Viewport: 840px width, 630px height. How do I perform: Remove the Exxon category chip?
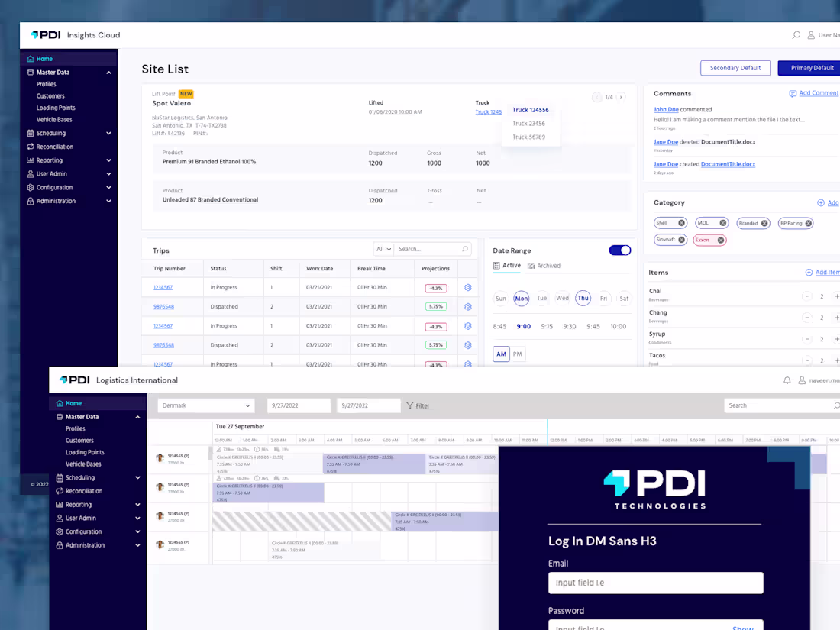click(720, 240)
